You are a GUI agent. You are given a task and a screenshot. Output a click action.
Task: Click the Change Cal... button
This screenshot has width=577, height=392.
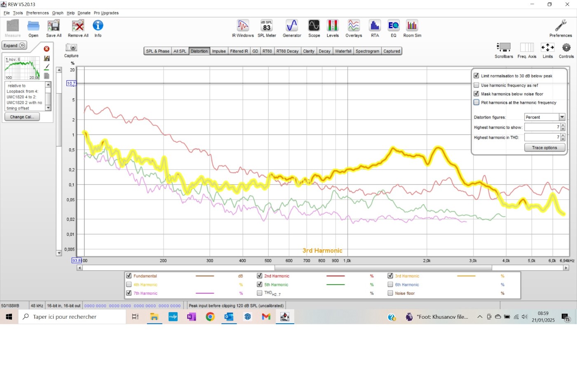[22, 117]
